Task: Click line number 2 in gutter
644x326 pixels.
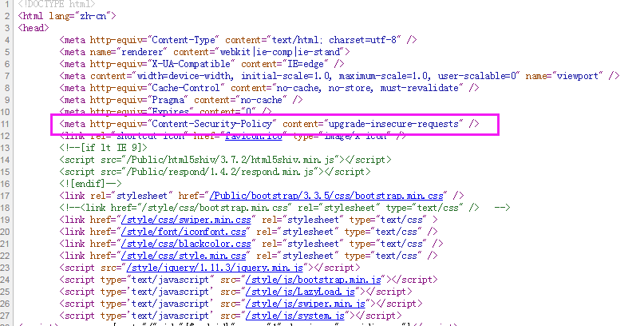Action: pyautogui.click(x=7, y=16)
